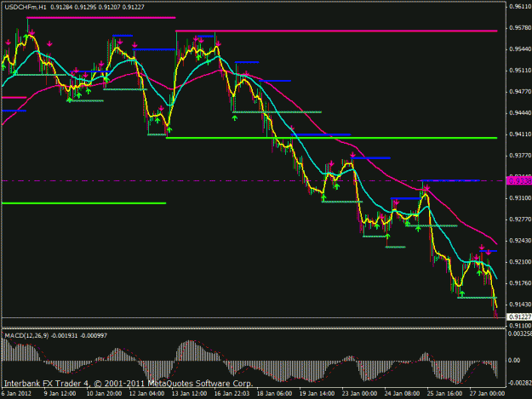The image size is (532, 399).
Task: Click the 24 Jan 08:00 time label
Action: (402, 394)
